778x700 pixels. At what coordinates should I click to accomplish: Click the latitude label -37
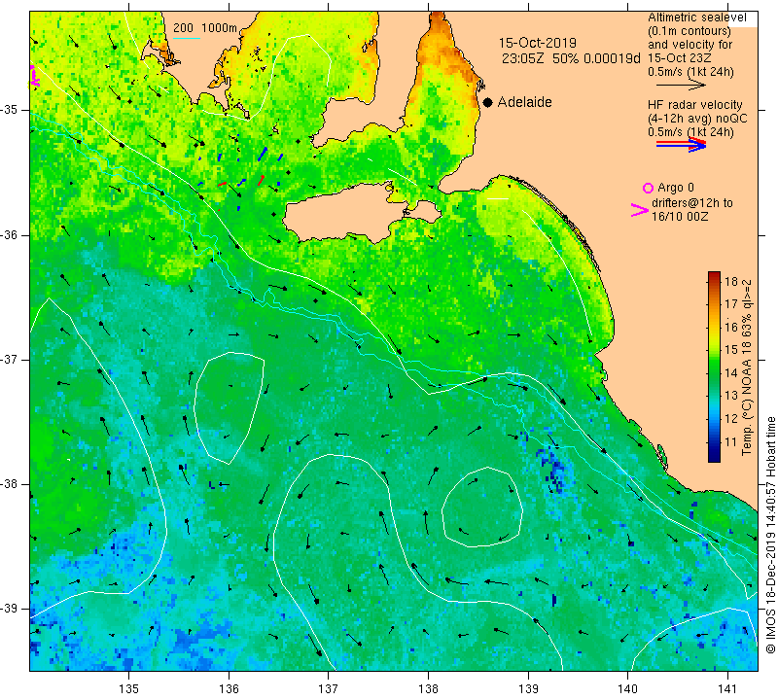click(11, 359)
